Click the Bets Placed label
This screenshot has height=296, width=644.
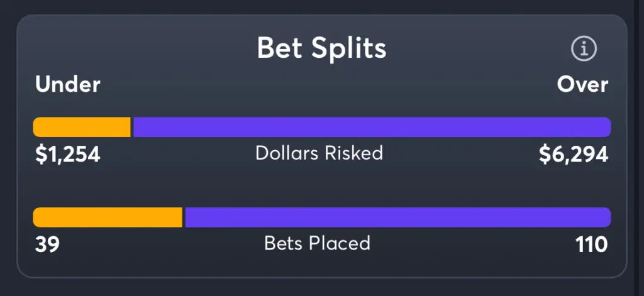coord(317,243)
